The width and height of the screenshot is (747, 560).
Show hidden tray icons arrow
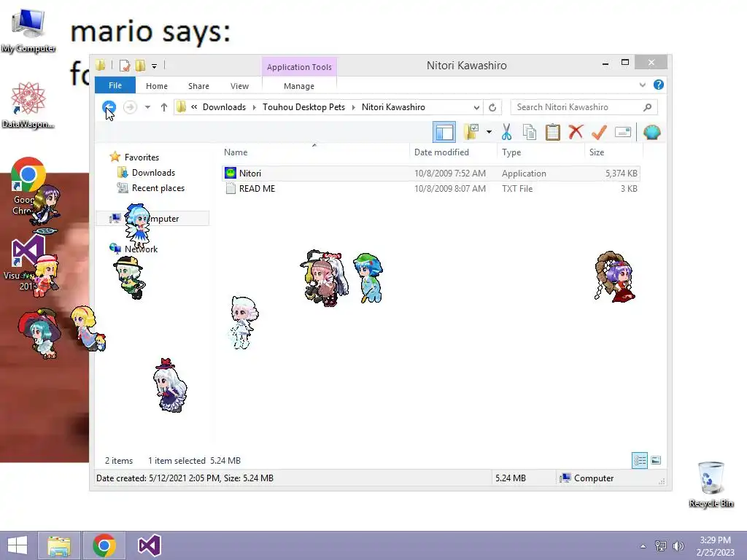(643, 546)
